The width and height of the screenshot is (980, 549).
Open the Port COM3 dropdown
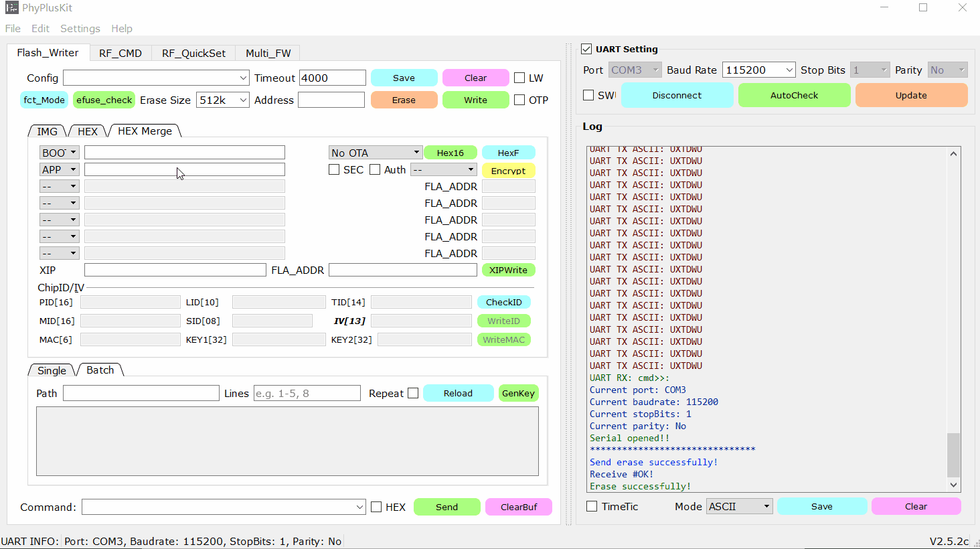(635, 70)
